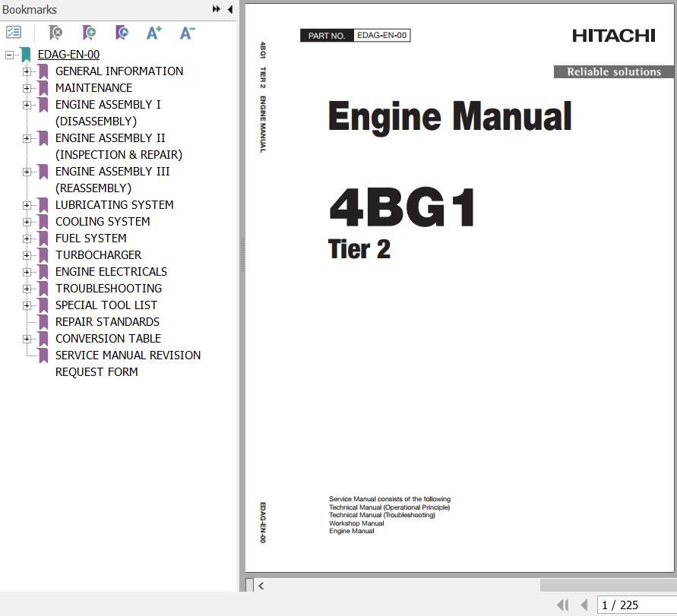This screenshot has width=677, height=616.
Task: Open the SPECIAL TOOL LIST bookmark
Action: click(106, 305)
